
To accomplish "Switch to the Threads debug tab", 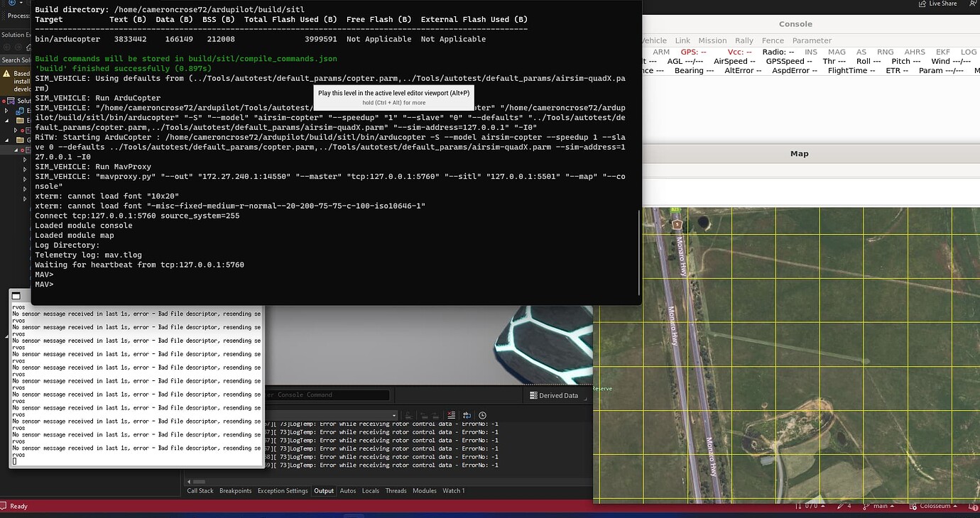I will (396, 490).
